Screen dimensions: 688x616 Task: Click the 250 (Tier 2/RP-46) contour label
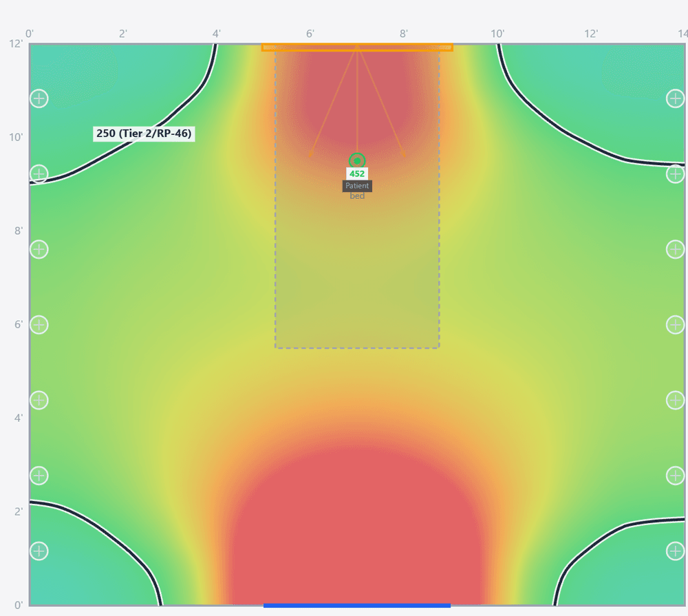[144, 134]
